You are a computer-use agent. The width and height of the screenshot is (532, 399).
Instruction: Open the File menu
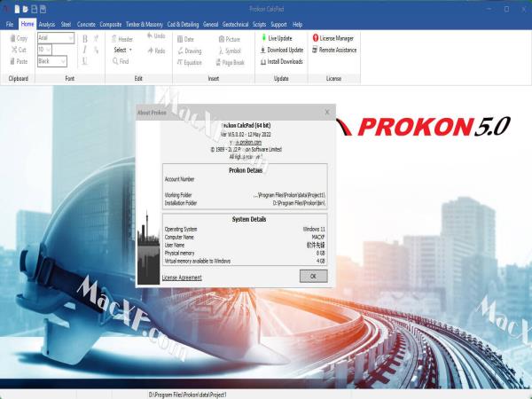10,25
